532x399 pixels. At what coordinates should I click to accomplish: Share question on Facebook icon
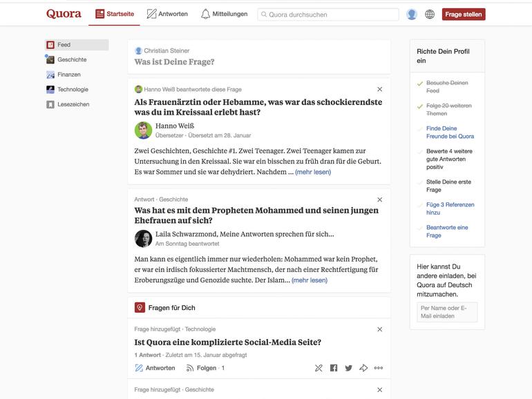(334, 368)
